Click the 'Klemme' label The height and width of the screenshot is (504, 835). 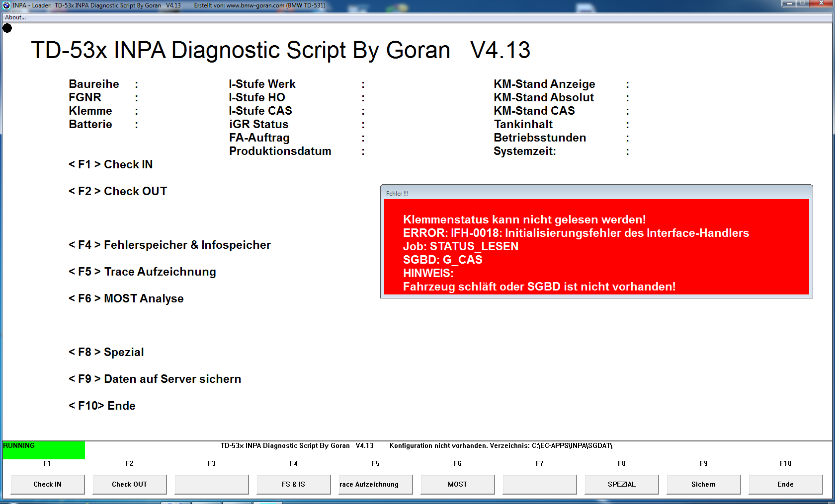pyautogui.click(x=90, y=111)
